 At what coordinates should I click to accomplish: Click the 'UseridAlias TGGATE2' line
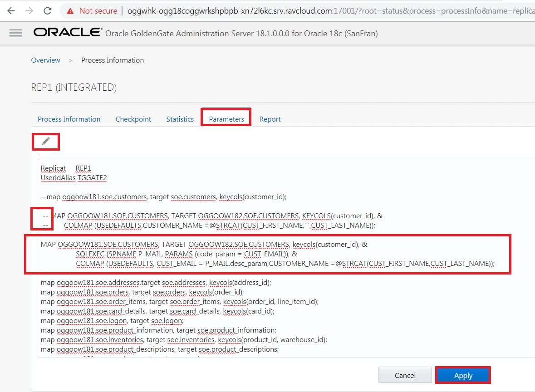coord(74,178)
